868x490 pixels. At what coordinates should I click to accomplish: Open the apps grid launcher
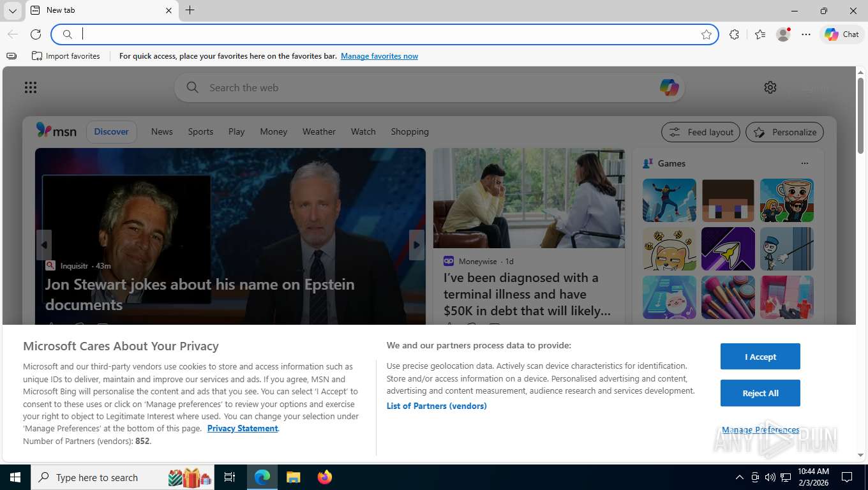tap(31, 87)
